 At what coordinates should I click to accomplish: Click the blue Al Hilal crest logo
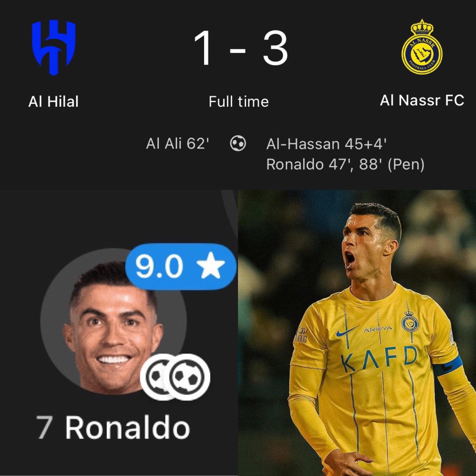point(54,47)
